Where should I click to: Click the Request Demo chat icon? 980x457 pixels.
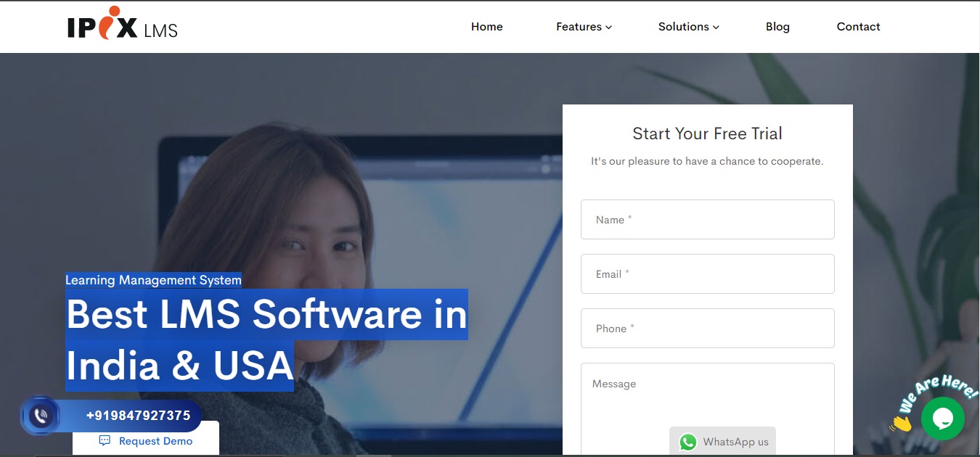point(105,441)
